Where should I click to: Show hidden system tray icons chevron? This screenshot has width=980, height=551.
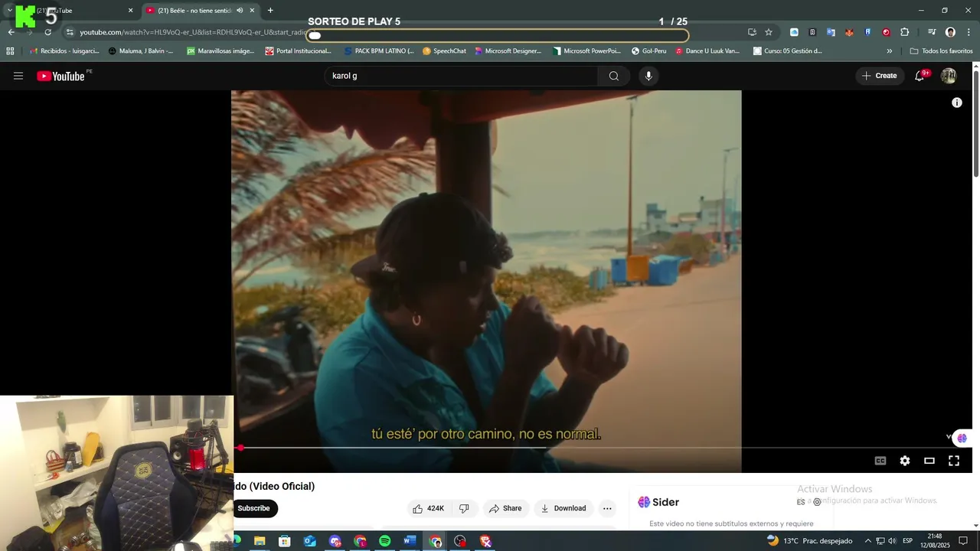867,541
